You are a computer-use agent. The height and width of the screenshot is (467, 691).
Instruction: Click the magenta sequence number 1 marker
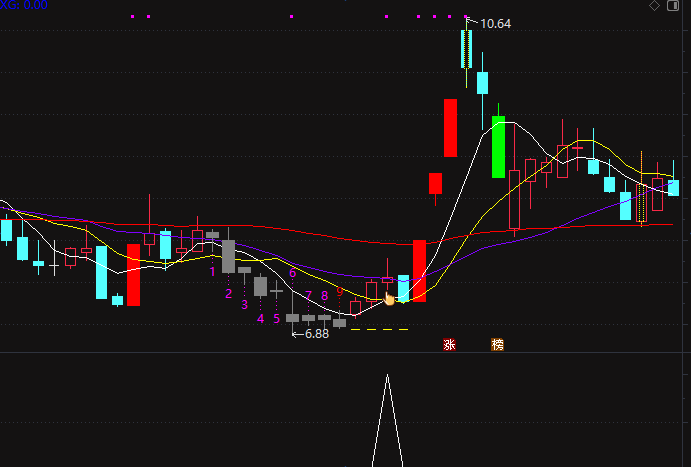[212, 272]
